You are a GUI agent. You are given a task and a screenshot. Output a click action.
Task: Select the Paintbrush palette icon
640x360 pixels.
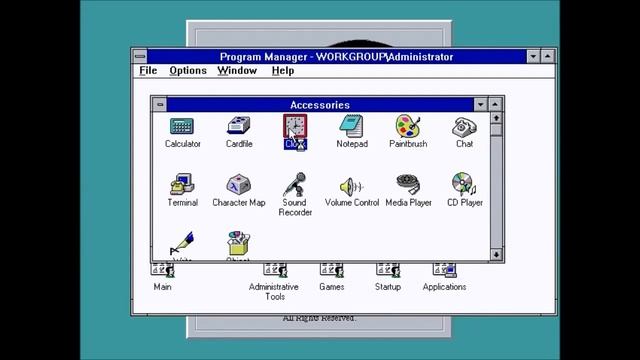tap(408, 126)
